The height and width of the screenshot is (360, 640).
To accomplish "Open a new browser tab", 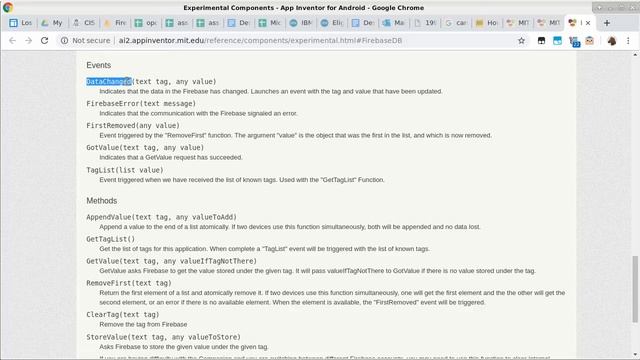I will click(x=607, y=23).
